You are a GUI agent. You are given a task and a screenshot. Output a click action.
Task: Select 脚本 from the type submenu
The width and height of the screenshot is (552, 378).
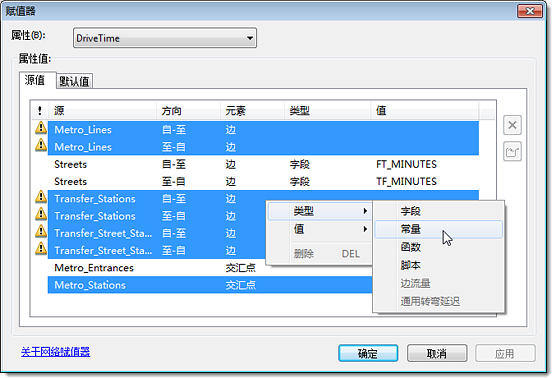[x=438, y=265]
